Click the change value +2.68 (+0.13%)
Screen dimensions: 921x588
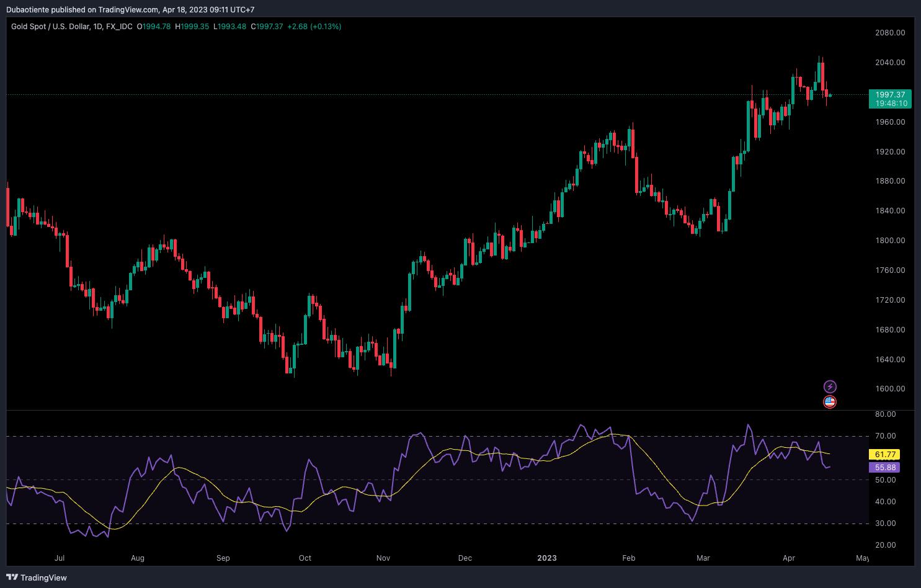tap(314, 27)
